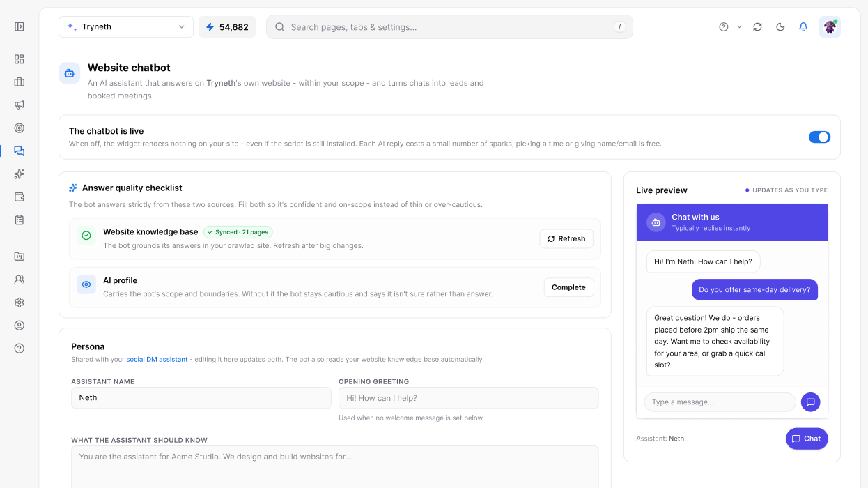Open the settings gear icon in sidebar
The width and height of the screenshot is (868, 488).
pos(20,303)
